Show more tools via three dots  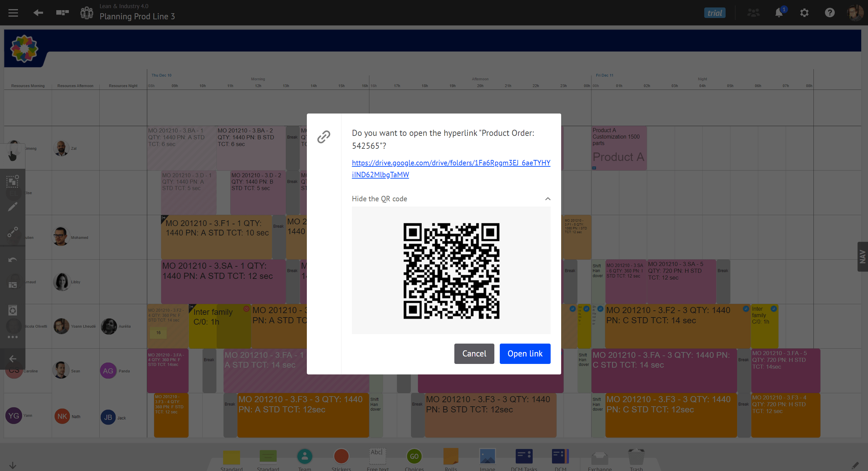[13, 337]
